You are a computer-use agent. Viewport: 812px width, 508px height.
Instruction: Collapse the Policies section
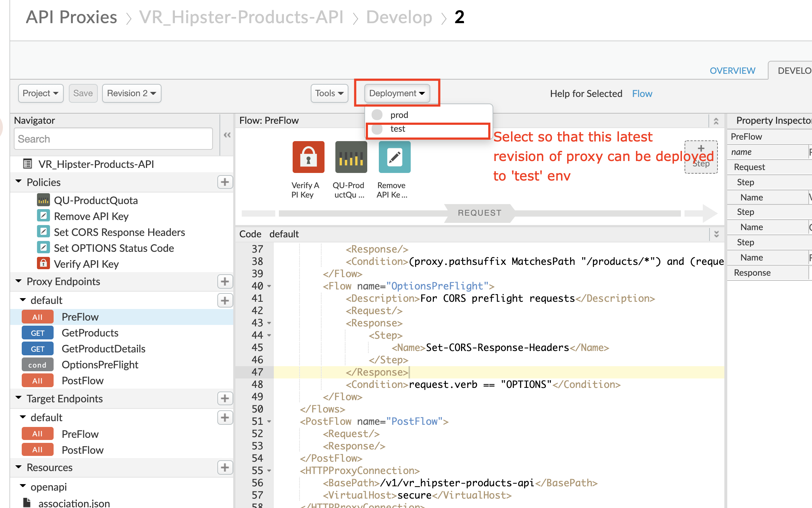(18, 181)
